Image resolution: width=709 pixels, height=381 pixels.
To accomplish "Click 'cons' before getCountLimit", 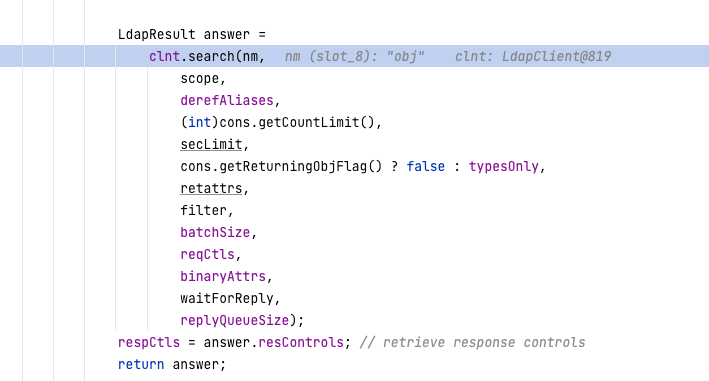I will [235, 122].
